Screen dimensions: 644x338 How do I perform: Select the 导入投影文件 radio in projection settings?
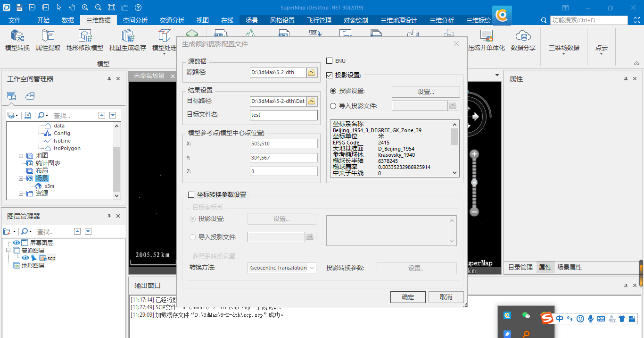click(333, 106)
